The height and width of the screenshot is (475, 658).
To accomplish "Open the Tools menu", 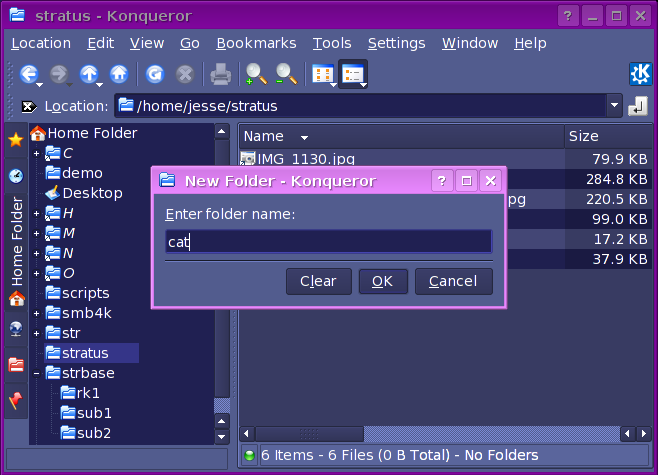I will (x=332, y=43).
